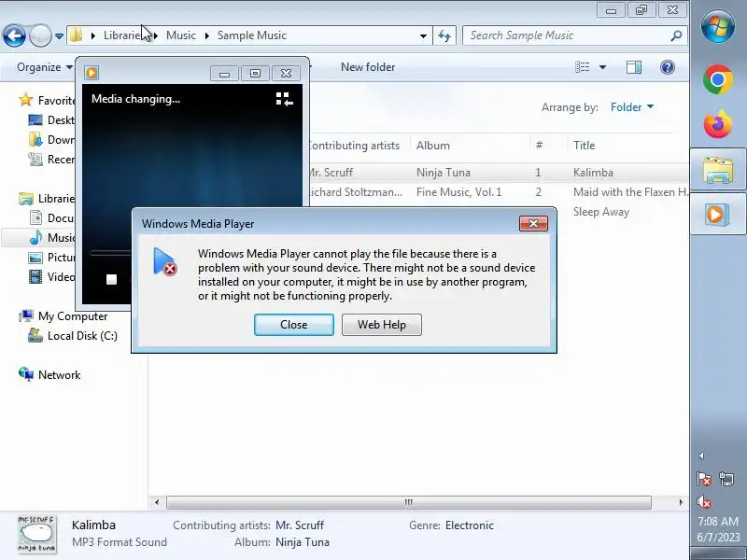The image size is (747, 560).
Task: Select the Maid with the Flaxen Hair row
Action: 499,192
